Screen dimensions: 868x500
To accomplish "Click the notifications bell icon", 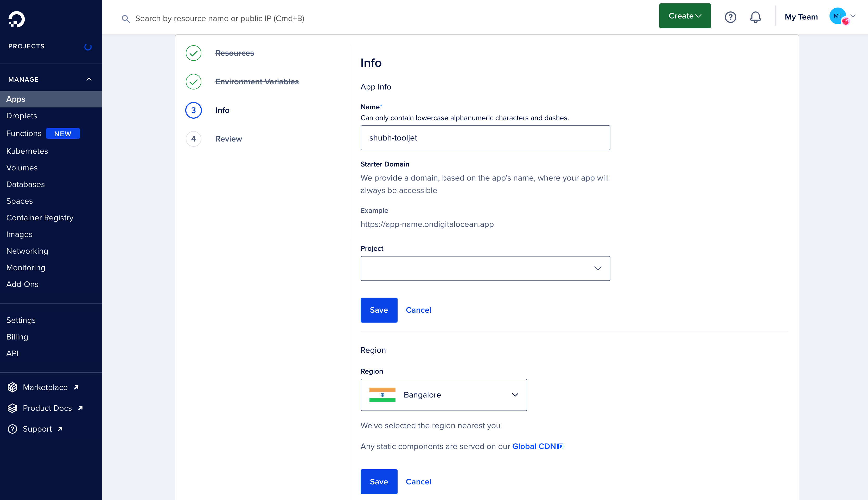I will click(755, 17).
